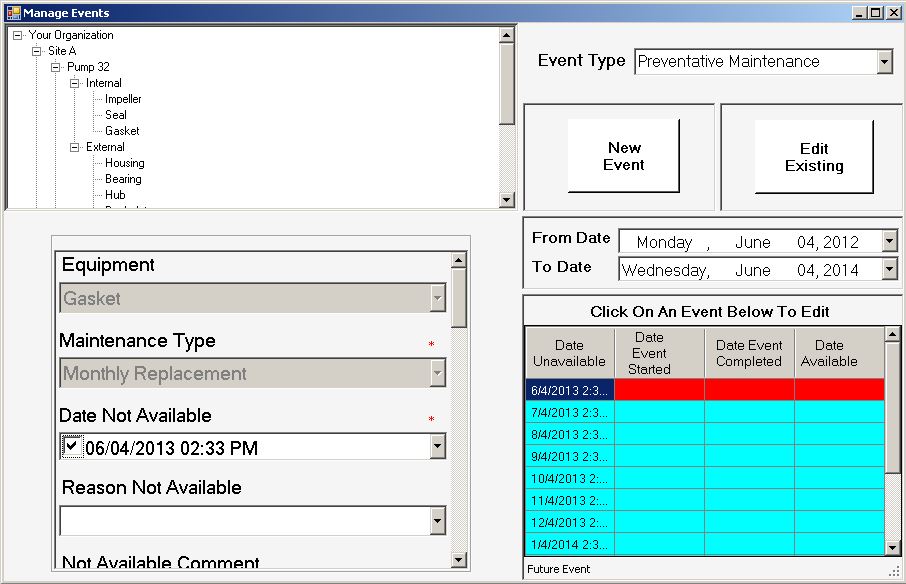The width and height of the screenshot is (906, 584).
Task: Collapse the Internal tree node
Action: pos(75,83)
